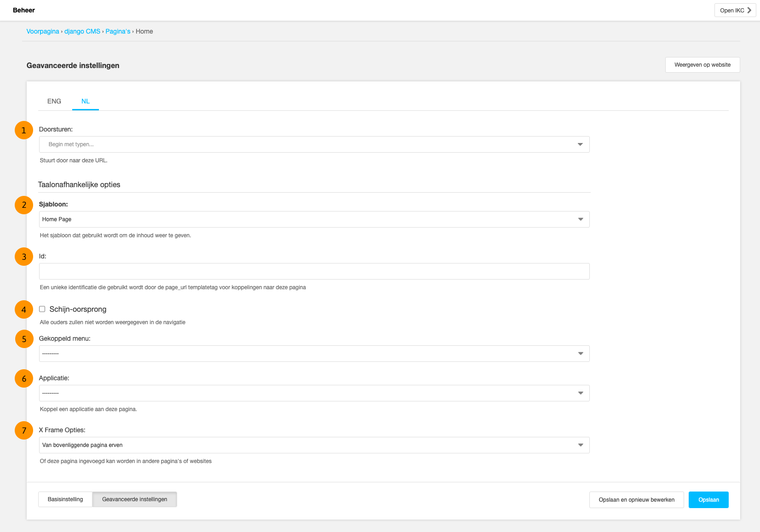Select the NL language tab
The height and width of the screenshot is (532, 760).
point(86,101)
